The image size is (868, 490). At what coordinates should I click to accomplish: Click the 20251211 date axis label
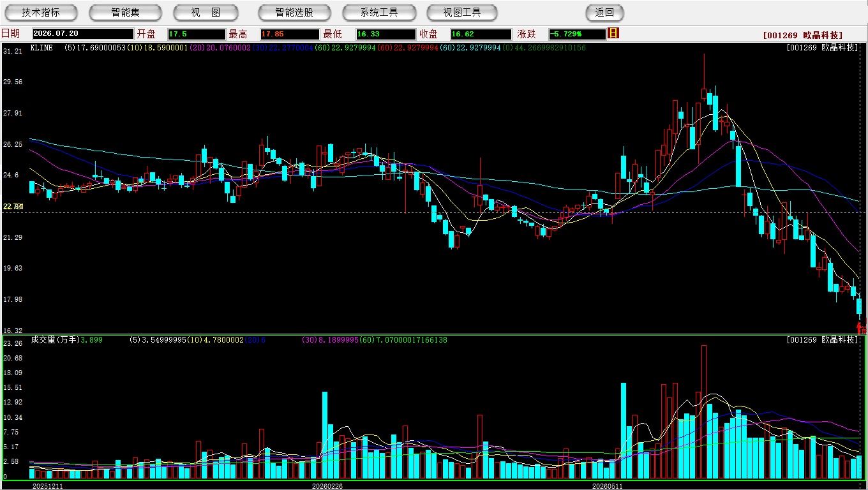[x=48, y=486]
